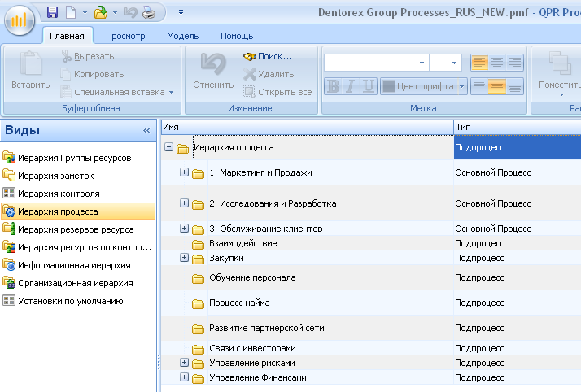Switch to the Главная tab
The image size is (581, 392).
67,36
